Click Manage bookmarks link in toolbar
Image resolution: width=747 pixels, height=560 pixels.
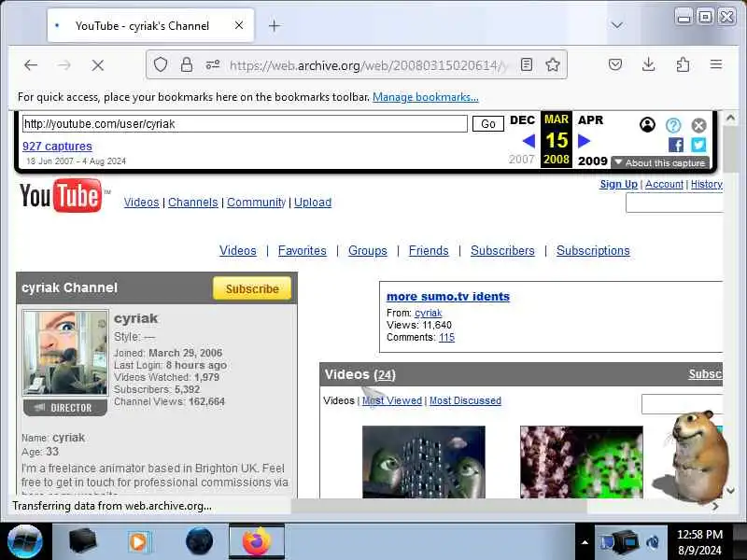pos(426,97)
